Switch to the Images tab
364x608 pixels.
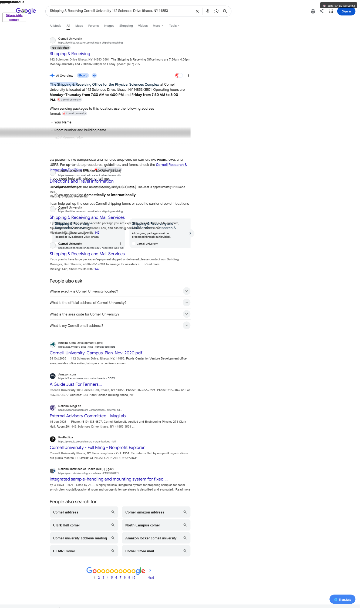109,26
